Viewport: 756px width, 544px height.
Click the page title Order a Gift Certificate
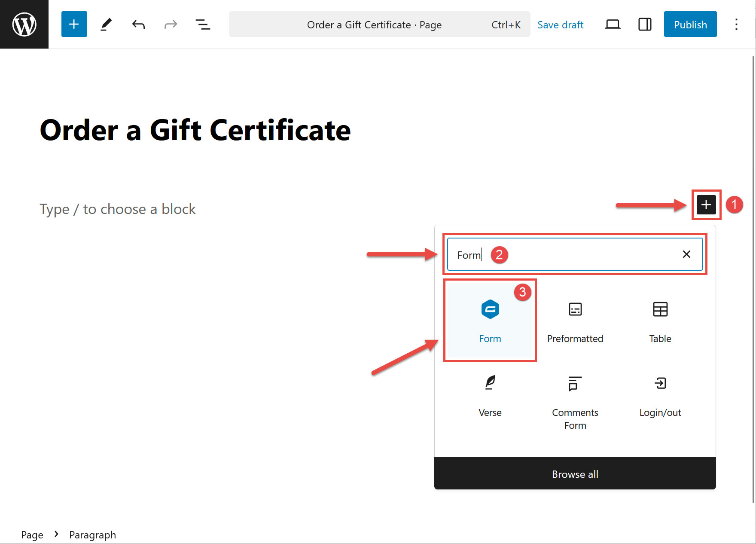click(195, 130)
